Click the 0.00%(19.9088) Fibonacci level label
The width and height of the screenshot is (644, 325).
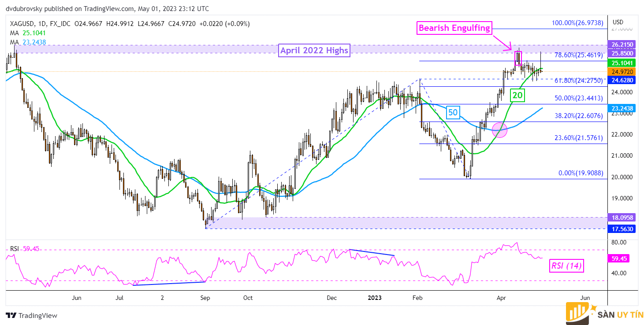[x=581, y=173]
